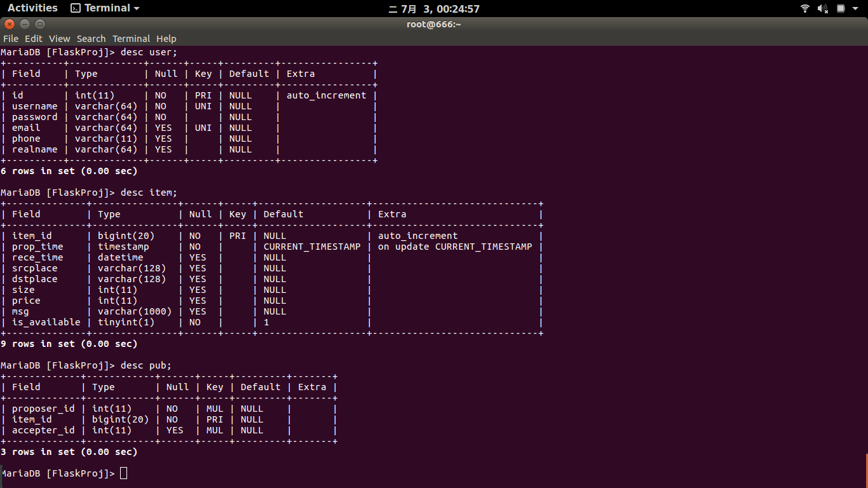This screenshot has height=488, width=868.
Task: Click 'on update CURRENT_TIMESTAMP' extra value
Action: click(455, 247)
